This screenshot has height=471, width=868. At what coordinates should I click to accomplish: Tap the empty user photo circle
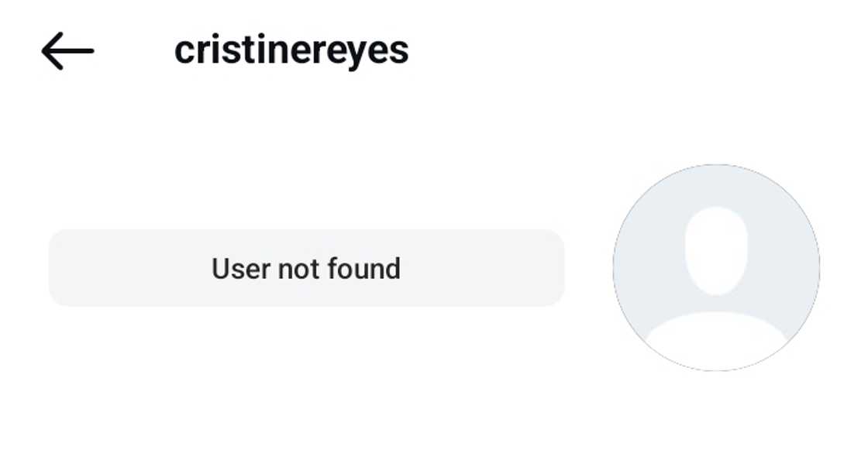(716, 267)
